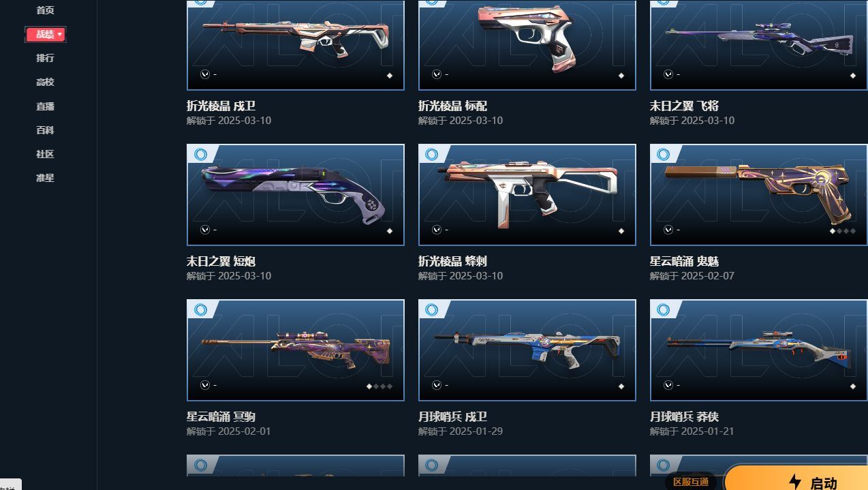
Task: Navigate to 社区 in the sidebar
Action: [45, 154]
